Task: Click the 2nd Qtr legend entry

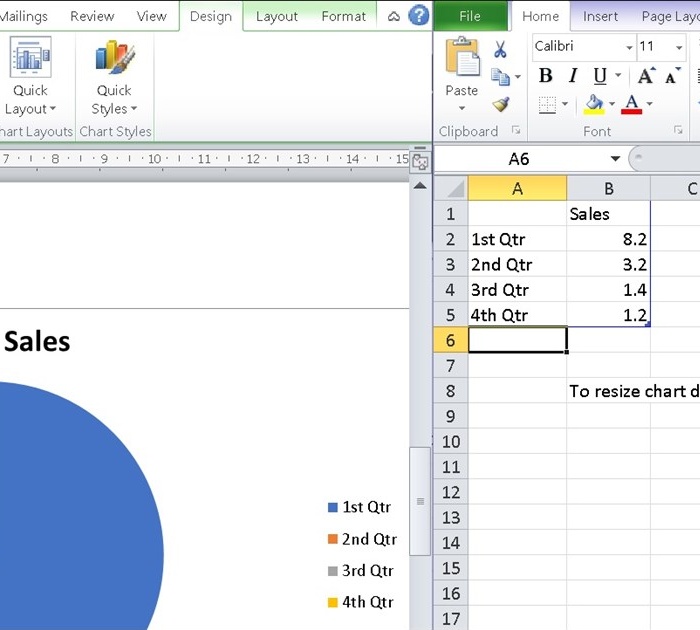Action: tap(362, 539)
